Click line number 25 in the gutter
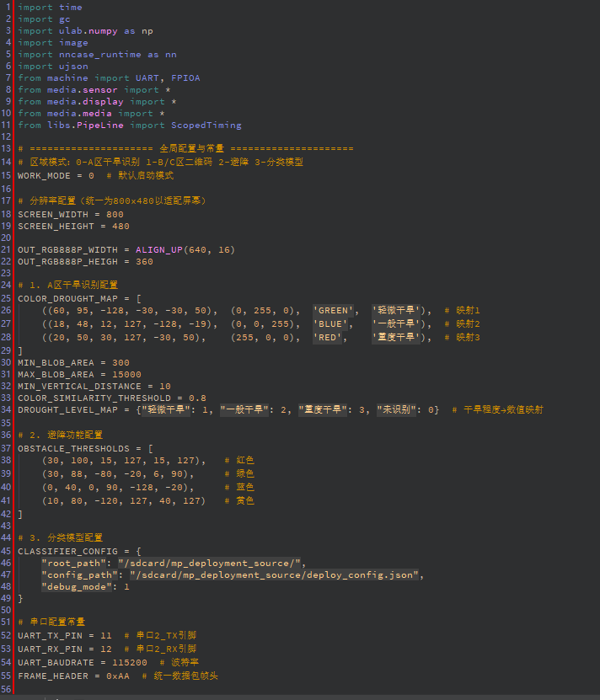Image resolution: width=600 pixels, height=700 pixels. point(7,298)
